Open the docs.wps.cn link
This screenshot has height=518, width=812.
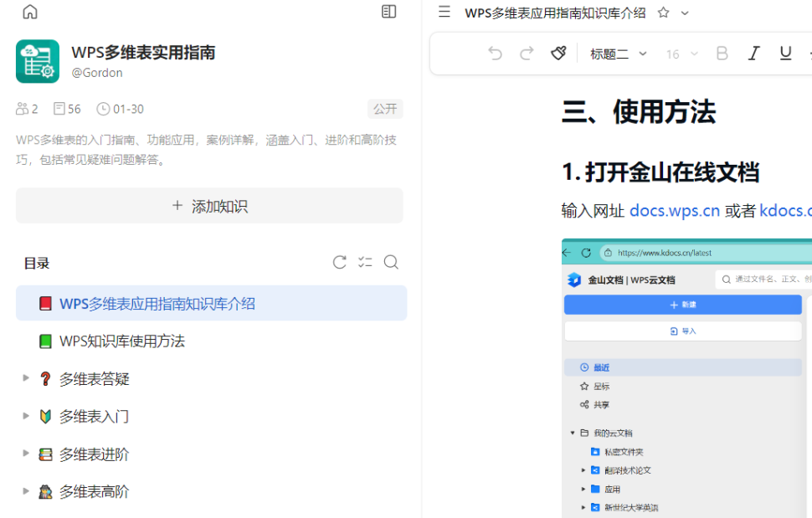click(x=674, y=211)
